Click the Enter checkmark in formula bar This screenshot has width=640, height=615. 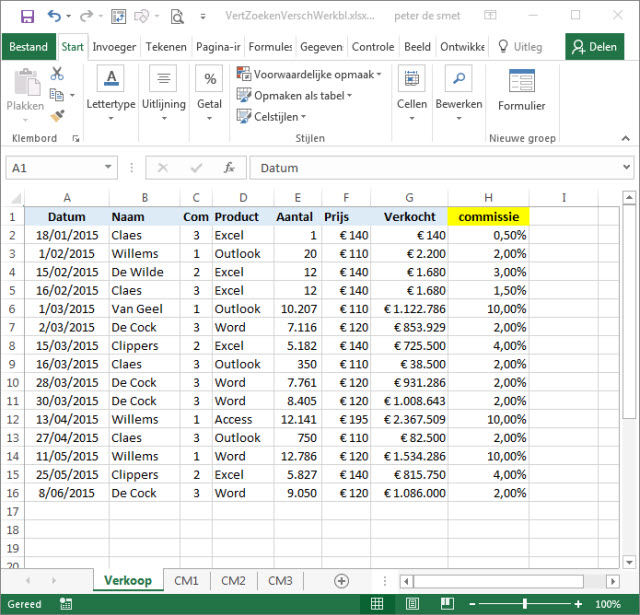pyautogui.click(x=196, y=168)
